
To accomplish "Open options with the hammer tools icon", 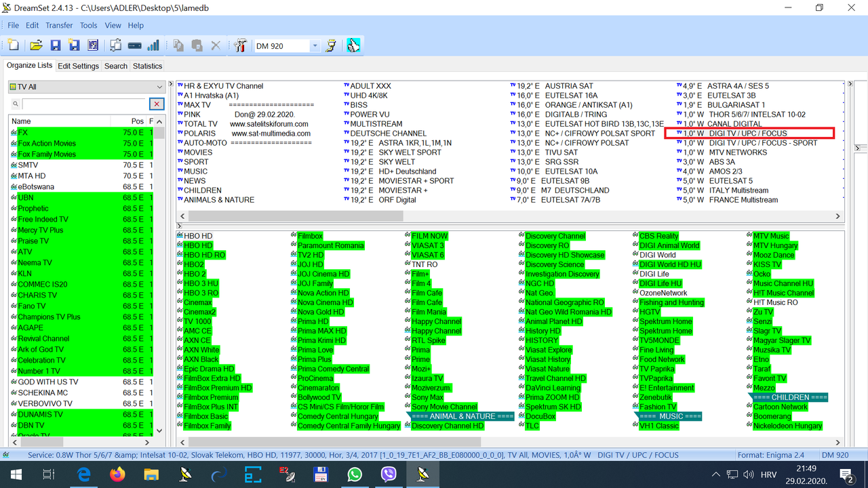I will [240, 45].
